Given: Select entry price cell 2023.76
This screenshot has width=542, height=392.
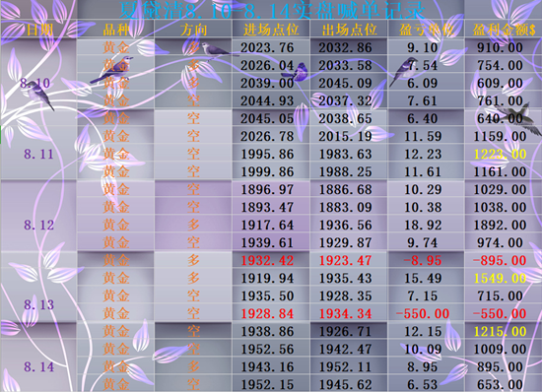Looking at the screenshot, I should (267, 47).
